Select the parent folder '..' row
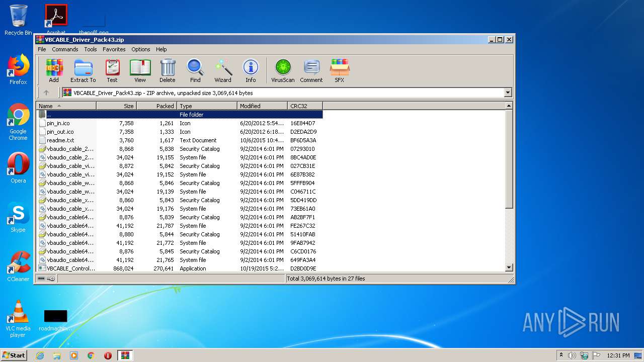This screenshot has width=644, height=362. [180, 115]
